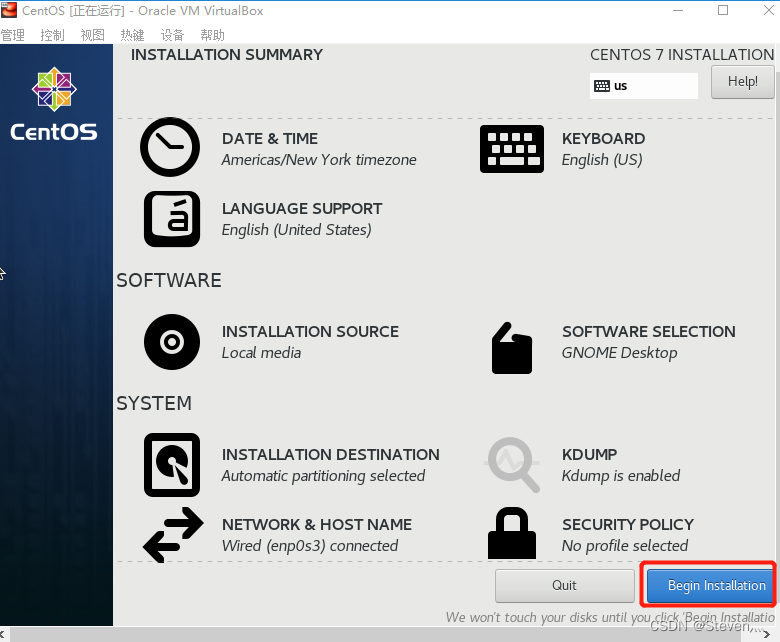Open the Language Support icon
The height and width of the screenshot is (642, 780).
pos(172,219)
